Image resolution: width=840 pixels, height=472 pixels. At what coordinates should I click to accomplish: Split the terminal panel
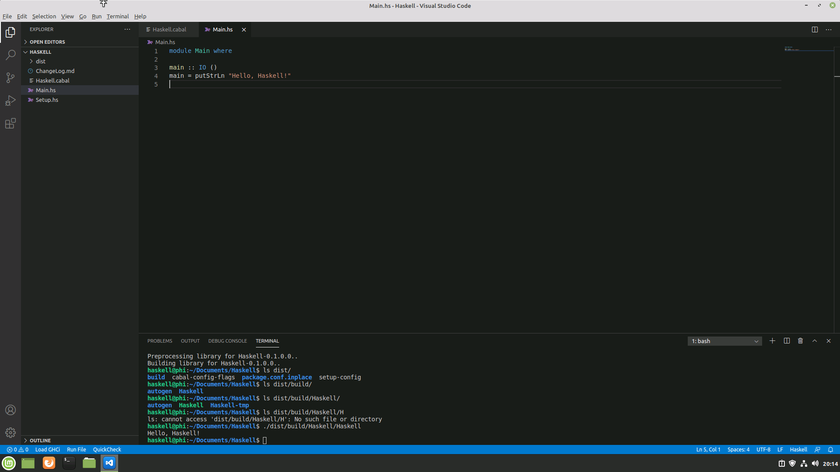click(x=786, y=341)
